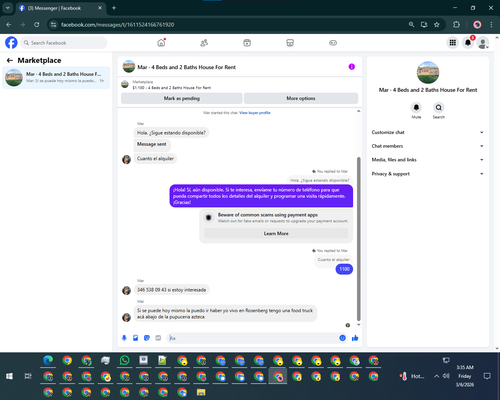500x400 pixels.
Task: Click the message 'Cuanto el alquiler' from Mar
Action: click(155, 158)
